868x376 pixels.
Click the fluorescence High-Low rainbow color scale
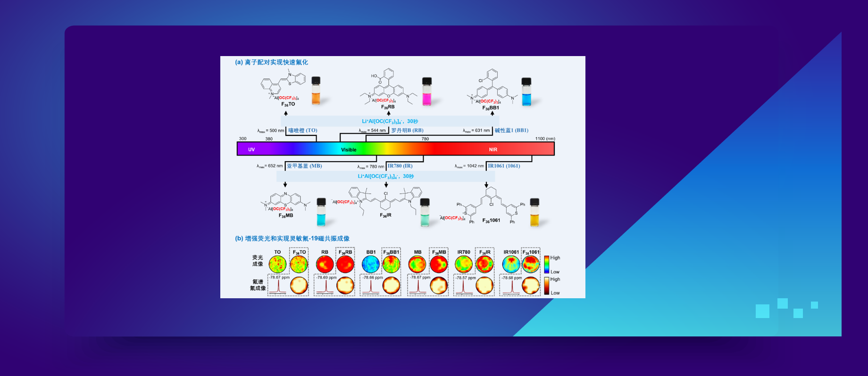[x=546, y=264]
